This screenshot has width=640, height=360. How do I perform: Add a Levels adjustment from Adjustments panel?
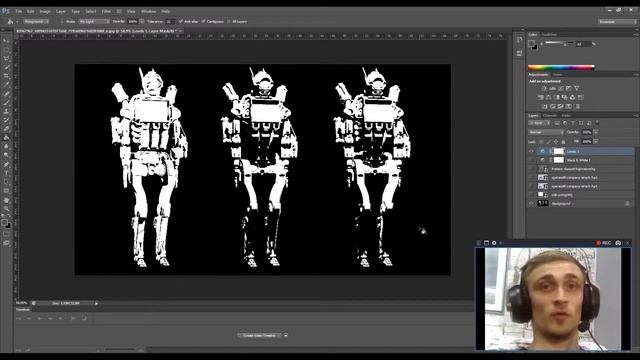point(552,88)
